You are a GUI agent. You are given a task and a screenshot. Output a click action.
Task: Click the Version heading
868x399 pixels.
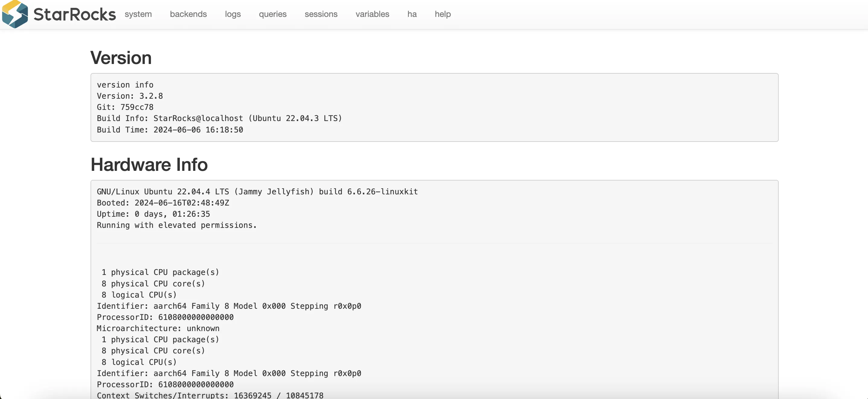(x=121, y=58)
